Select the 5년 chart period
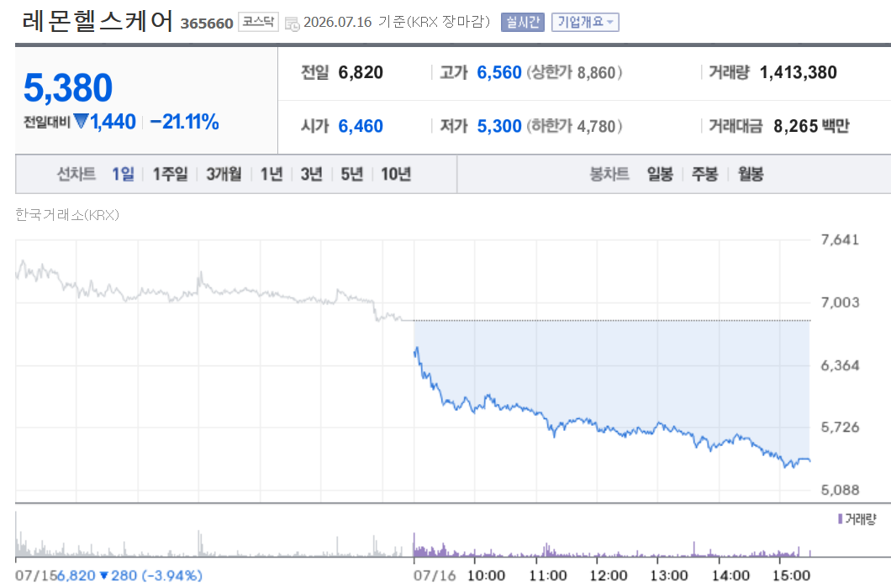This screenshot has width=891, height=588. click(351, 174)
